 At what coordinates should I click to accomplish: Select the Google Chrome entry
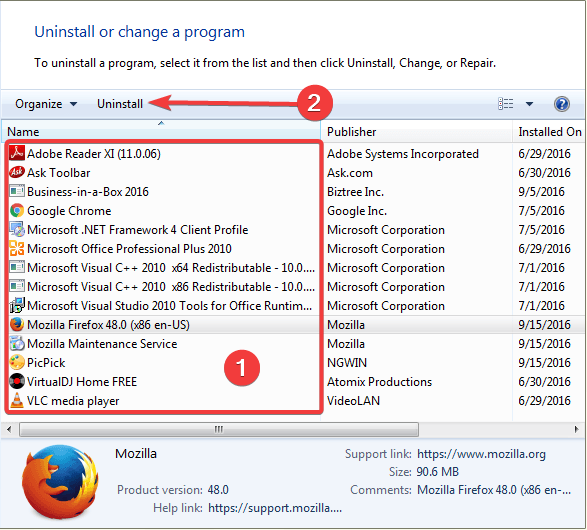pos(69,211)
